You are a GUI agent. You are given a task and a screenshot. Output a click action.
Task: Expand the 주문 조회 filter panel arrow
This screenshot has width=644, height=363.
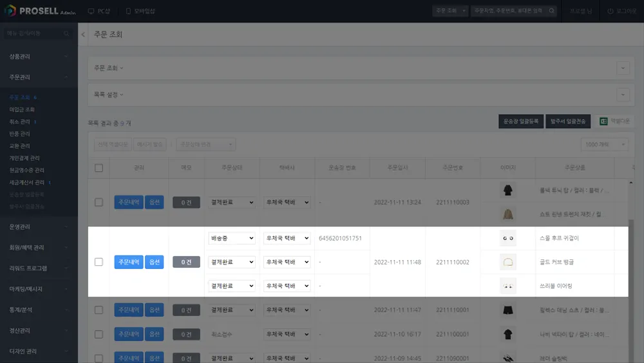point(623,68)
